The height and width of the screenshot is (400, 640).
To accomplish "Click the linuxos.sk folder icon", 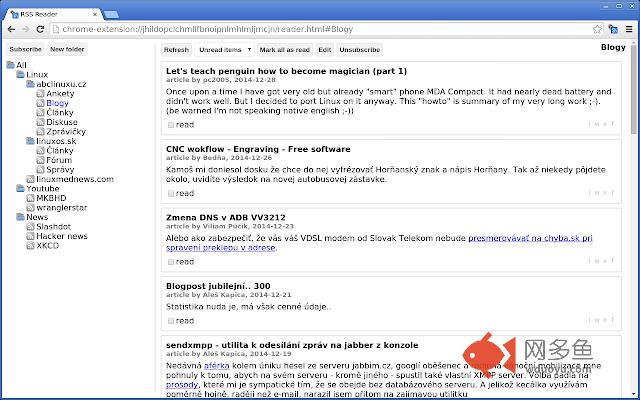I will pyautogui.click(x=30, y=141).
